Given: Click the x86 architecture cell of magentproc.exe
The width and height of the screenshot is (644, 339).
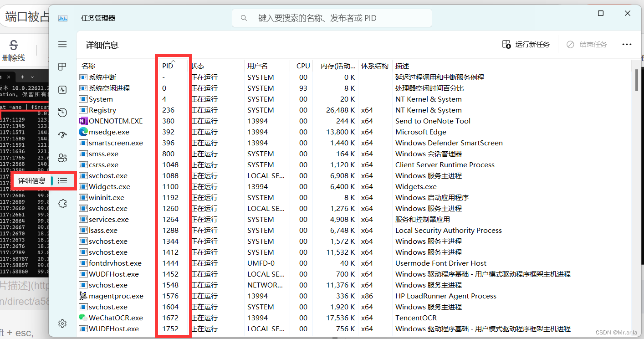Looking at the screenshot, I should coord(367,296).
